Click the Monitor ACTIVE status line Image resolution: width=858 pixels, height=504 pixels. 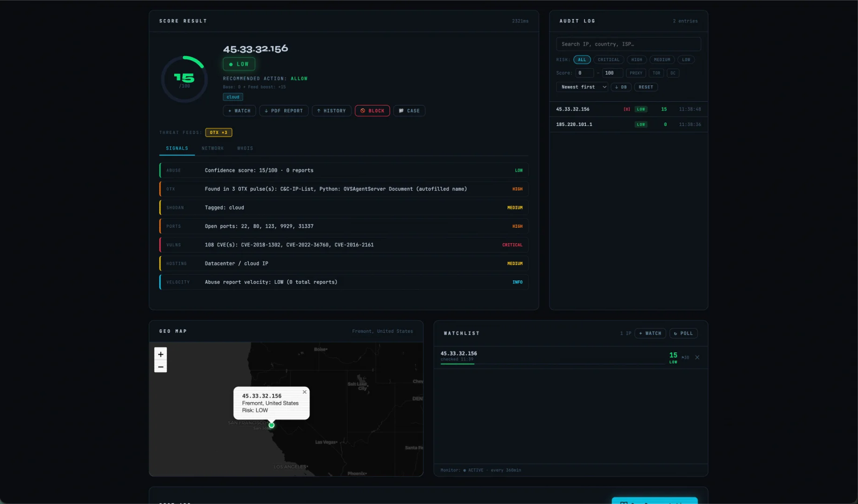480,470
